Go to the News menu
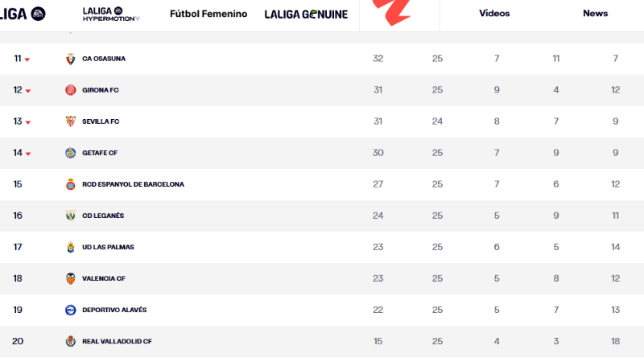The height and width of the screenshot is (362, 644). pos(595,13)
